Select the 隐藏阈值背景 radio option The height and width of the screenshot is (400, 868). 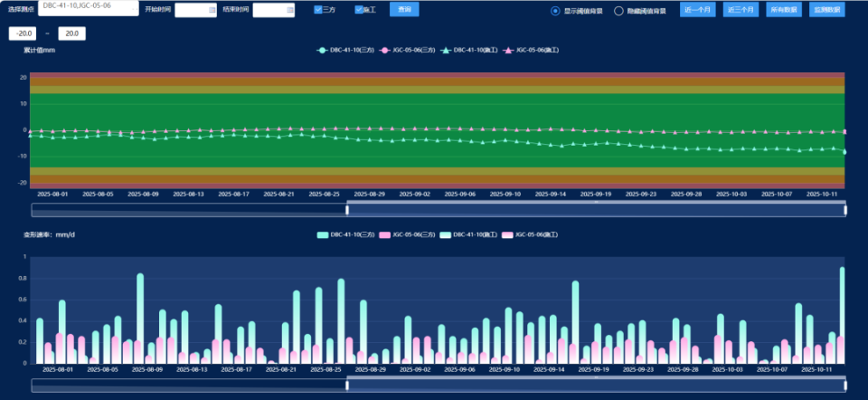[x=619, y=11]
